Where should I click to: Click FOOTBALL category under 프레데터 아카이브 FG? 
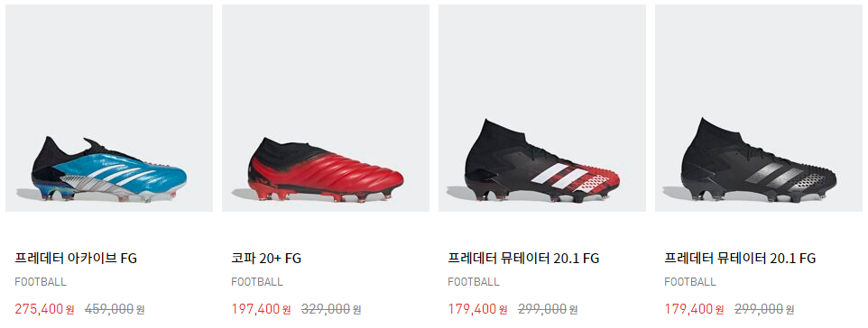click(x=41, y=282)
